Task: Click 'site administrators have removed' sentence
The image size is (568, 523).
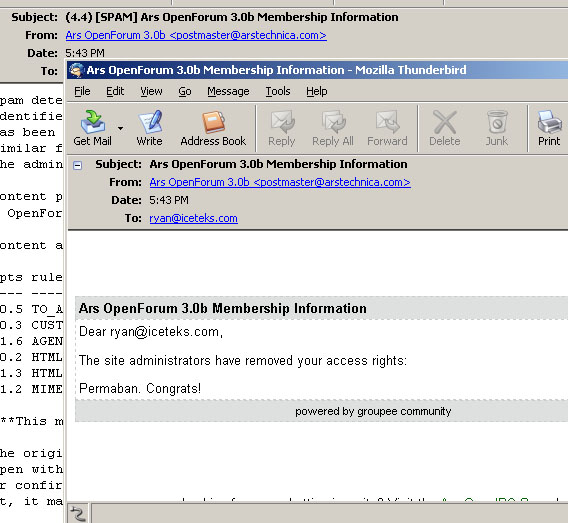Action: [243, 361]
